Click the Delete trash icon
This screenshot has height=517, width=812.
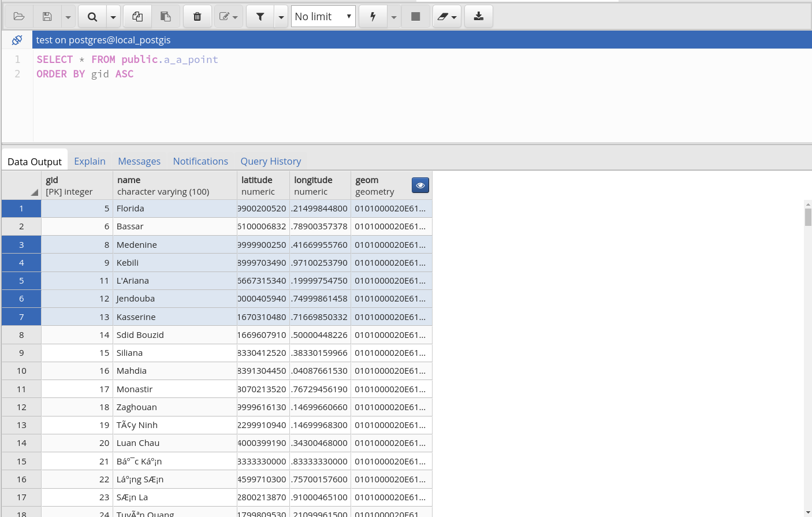coord(197,17)
